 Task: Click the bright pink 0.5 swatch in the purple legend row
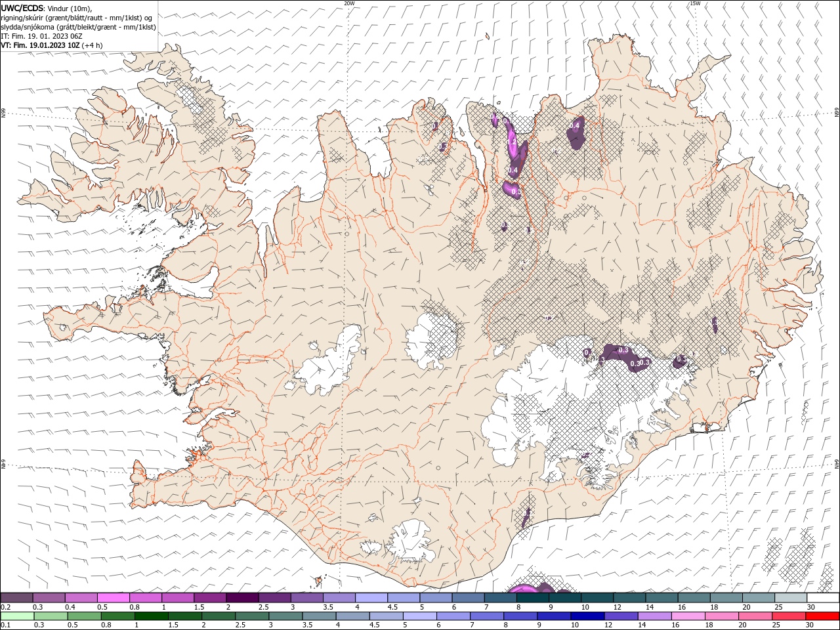114,598
